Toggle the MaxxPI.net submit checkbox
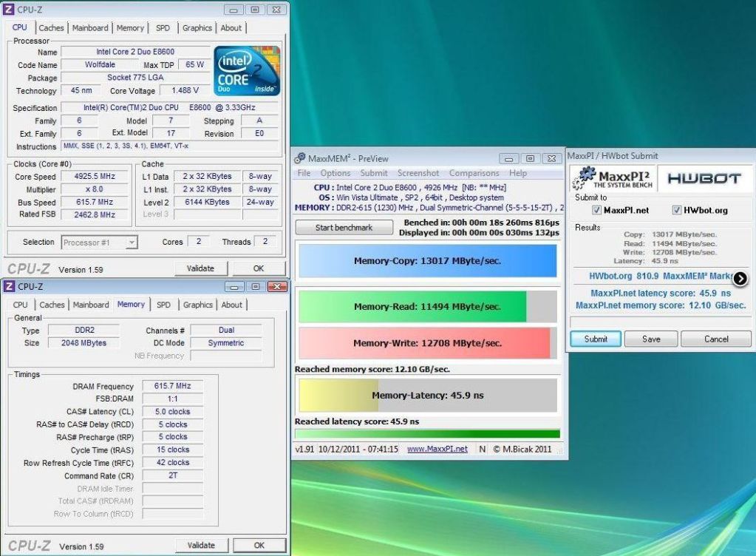The height and width of the screenshot is (556, 756). click(x=596, y=210)
